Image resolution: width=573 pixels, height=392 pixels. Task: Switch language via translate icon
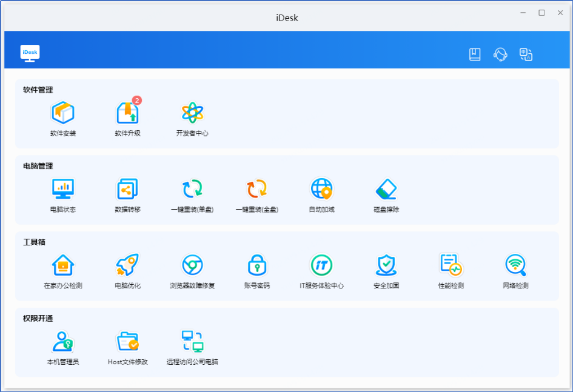tap(526, 55)
